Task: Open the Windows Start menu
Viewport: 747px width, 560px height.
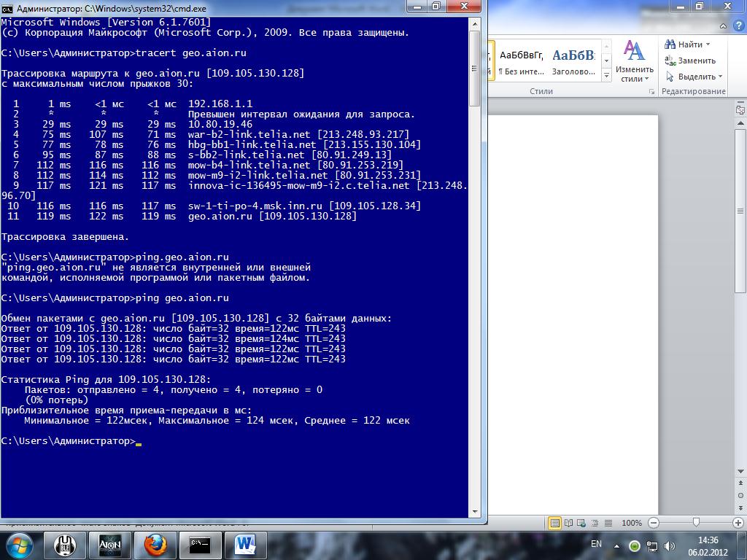Action: point(19,545)
